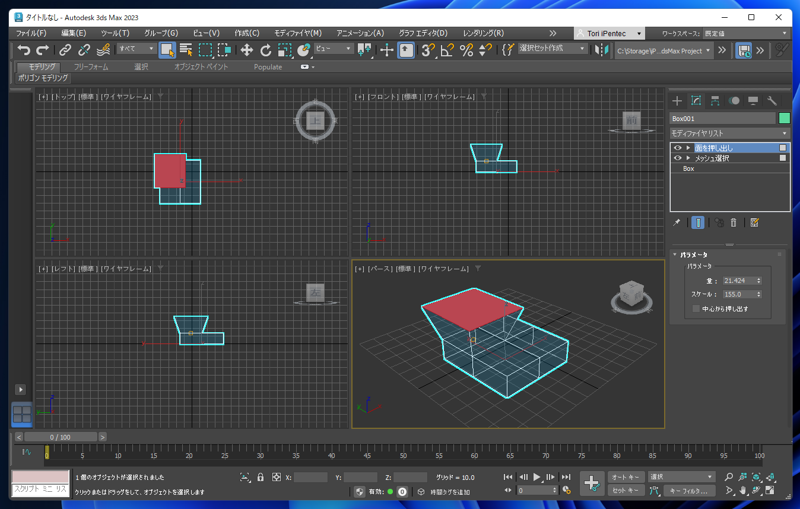This screenshot has height=509, width=800.
Task: Activate the Select and Scale tool
Action: (x=284, y=50)
